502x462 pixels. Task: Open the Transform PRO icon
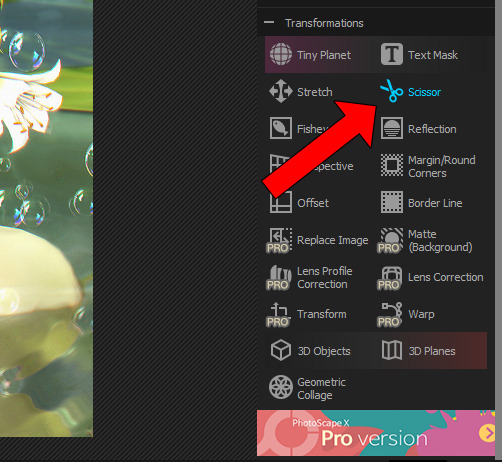[279, 314]
